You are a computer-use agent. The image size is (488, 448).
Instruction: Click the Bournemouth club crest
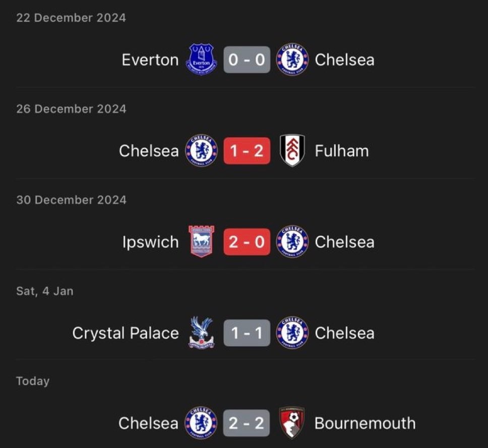[x=292, y=423]
